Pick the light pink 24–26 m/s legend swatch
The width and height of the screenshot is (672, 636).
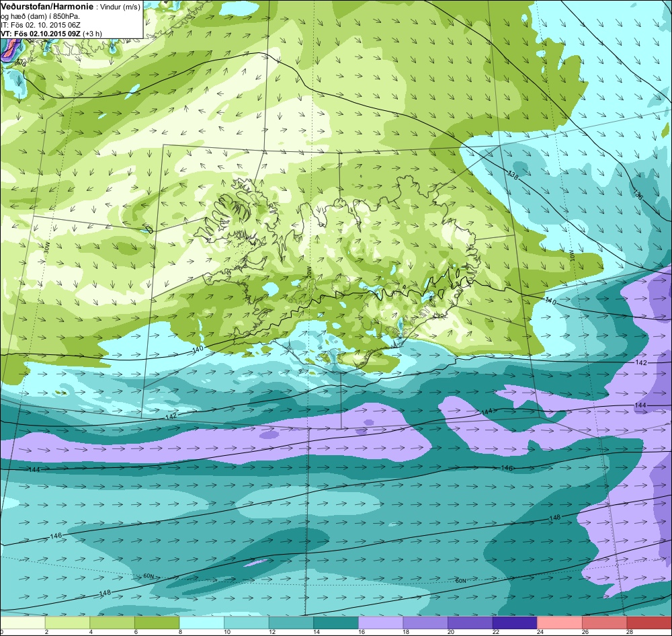(560, 623)
